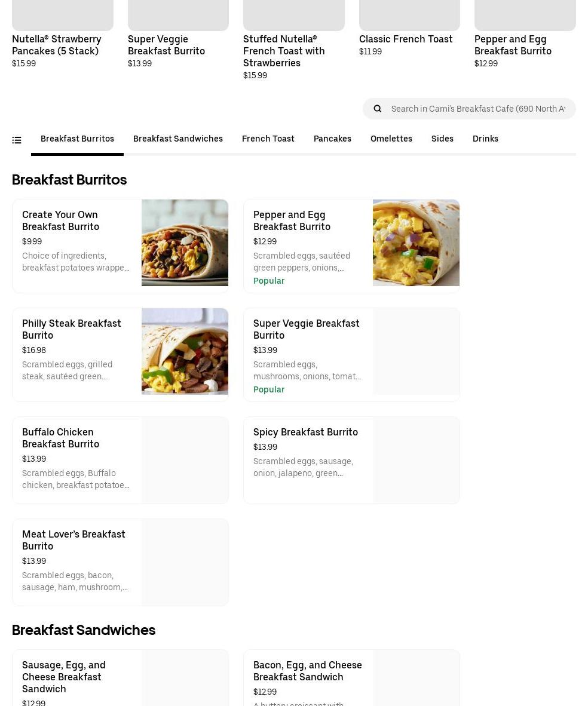Show the Sides category tab
Image resolution: width=588 pixels, height=706 pixels.
[x=442, y=139]
